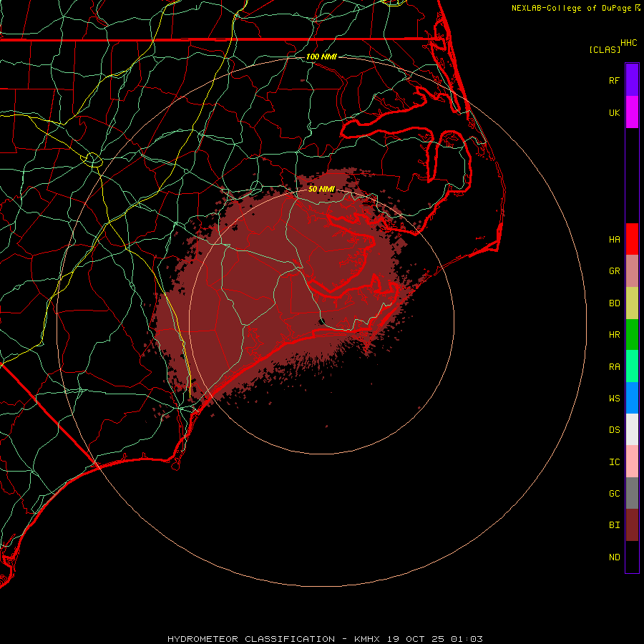This screenshot has width=644, height=644.
Task: Click the "BD" legend label
Action: 615,303
